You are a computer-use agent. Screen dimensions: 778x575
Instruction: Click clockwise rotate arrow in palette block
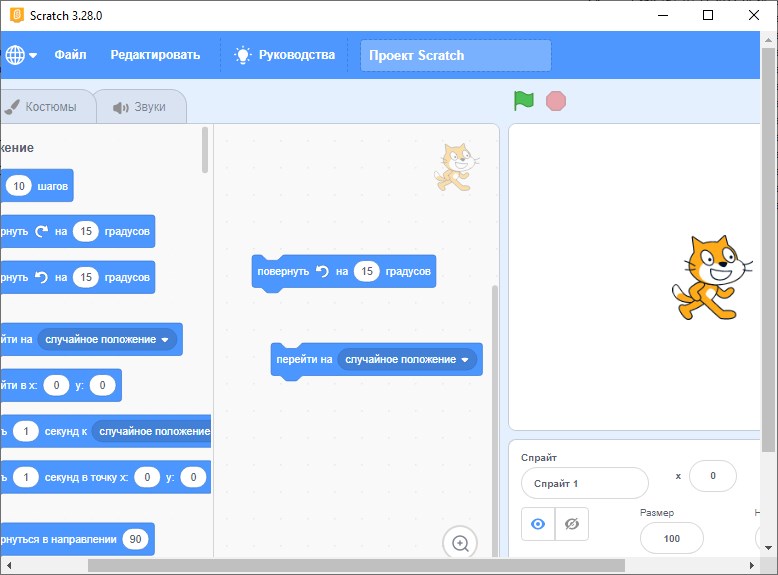(x=42, y=231)
